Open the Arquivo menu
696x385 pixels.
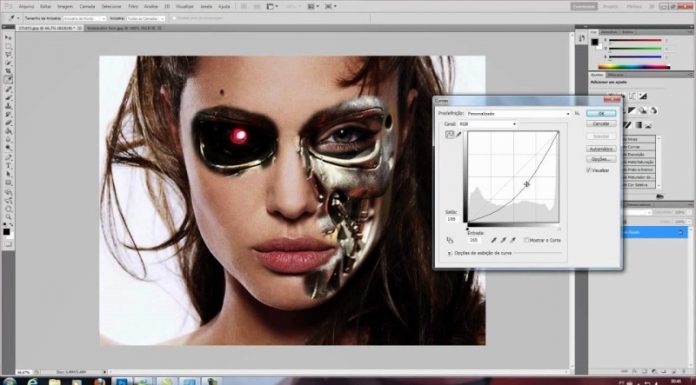click(x=26, y=6)
